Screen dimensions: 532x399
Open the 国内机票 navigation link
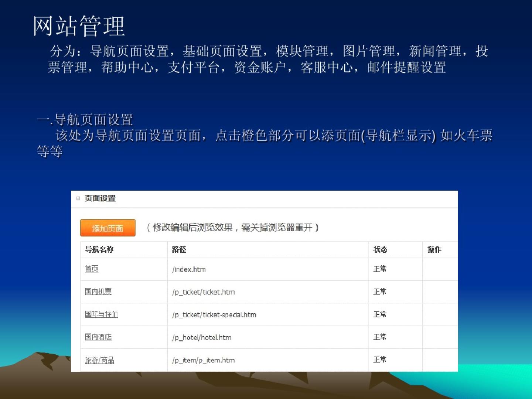click(x=98, y=291)
